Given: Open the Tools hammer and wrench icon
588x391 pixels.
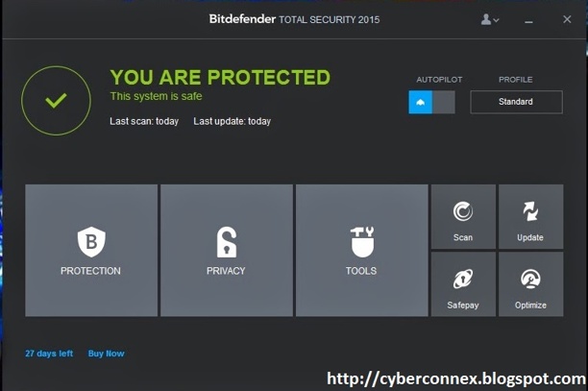Looking at the screenshot, I should [x=362, y=242].
